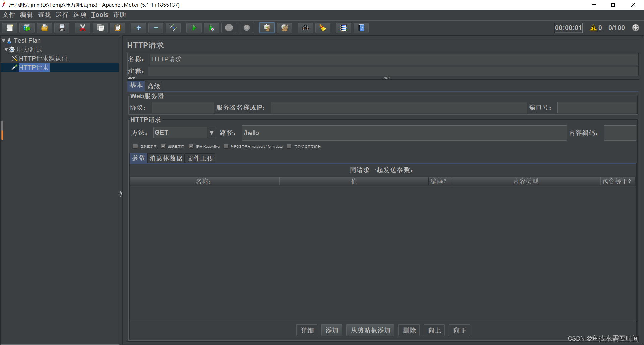This screenshot has height=345, width=644.
Task: Switch to the 文件上传 tab
Action: coord(200,158)
